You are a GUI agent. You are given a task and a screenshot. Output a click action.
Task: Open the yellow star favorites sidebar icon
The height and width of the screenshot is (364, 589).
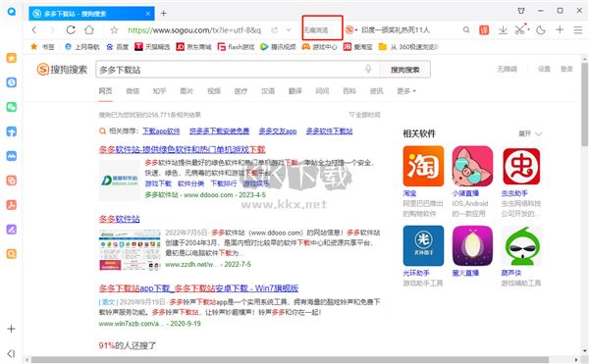point(11,58)
